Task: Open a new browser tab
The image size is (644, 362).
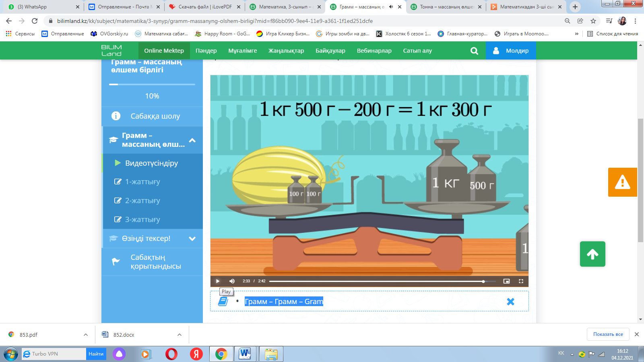Action: click(x=575, y=7)
